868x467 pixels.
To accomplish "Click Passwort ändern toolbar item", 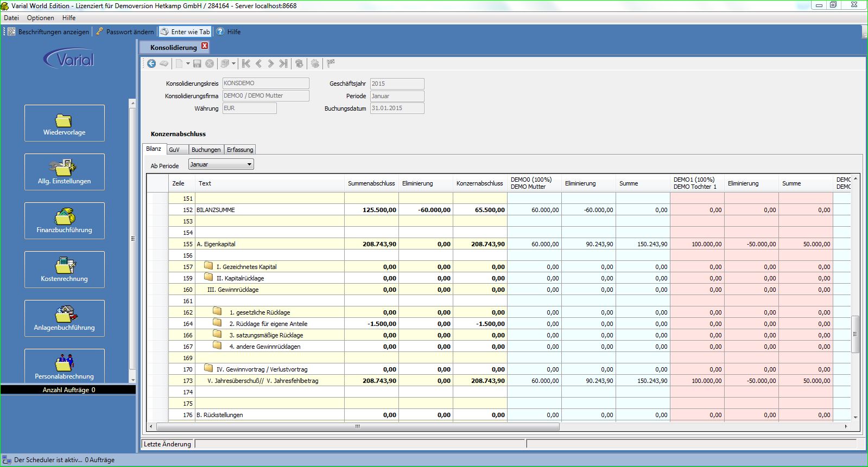I will coord(125,31).
